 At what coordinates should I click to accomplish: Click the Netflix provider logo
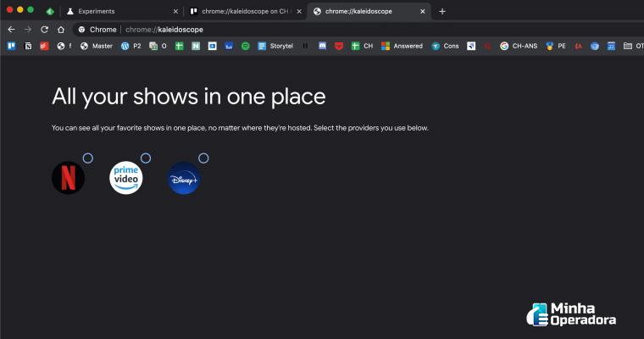[x=68, y=178]
